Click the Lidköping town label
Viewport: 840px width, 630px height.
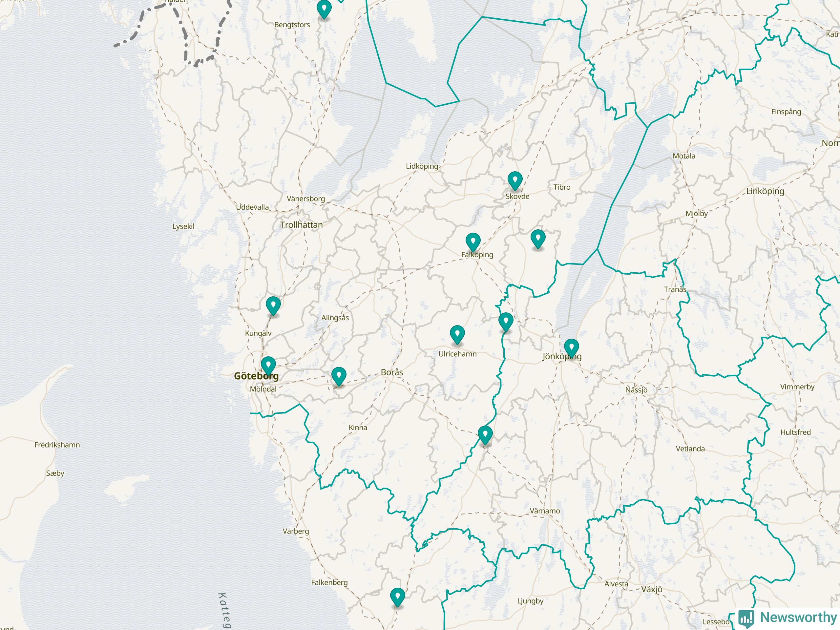pyautogui.click(x=422, y=166)
